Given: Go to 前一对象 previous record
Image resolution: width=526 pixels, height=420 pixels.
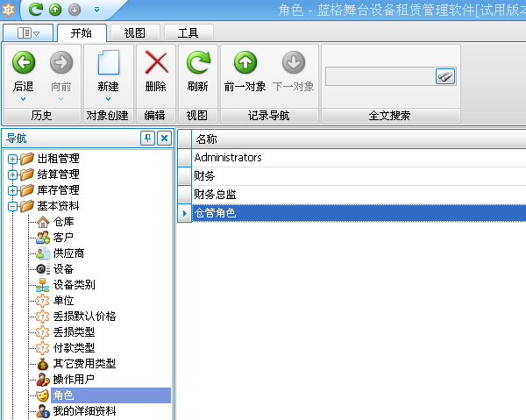Looking at the screenshot, I should (245, 72).
